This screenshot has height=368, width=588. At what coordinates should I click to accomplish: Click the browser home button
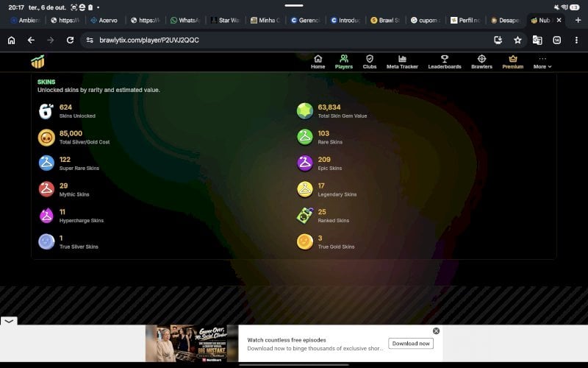12,40
